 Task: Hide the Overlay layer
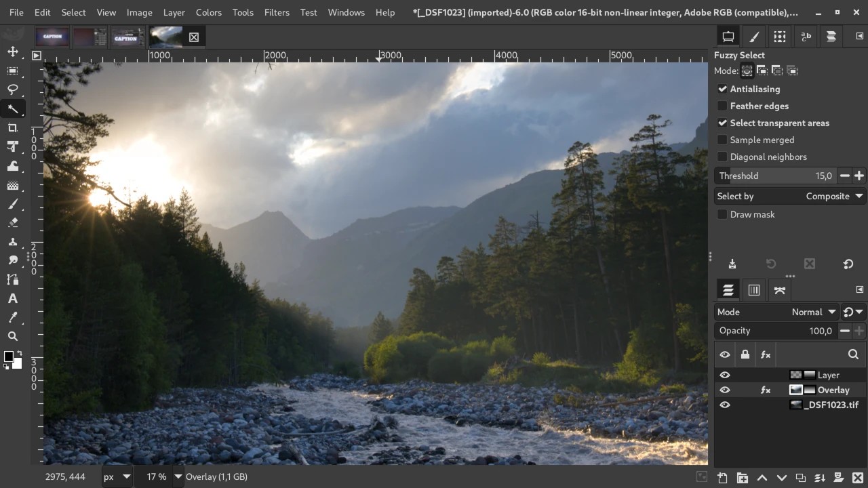[725, 390]
